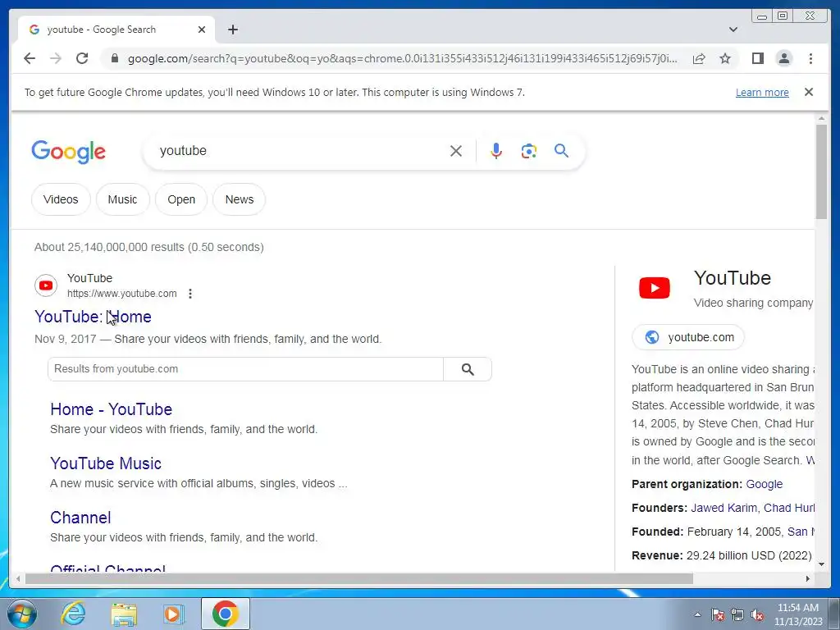Image resolution: width=840 pixels, height=630 pixels.
Task: Go back with the browser back arrow
Action: [30, 58]
